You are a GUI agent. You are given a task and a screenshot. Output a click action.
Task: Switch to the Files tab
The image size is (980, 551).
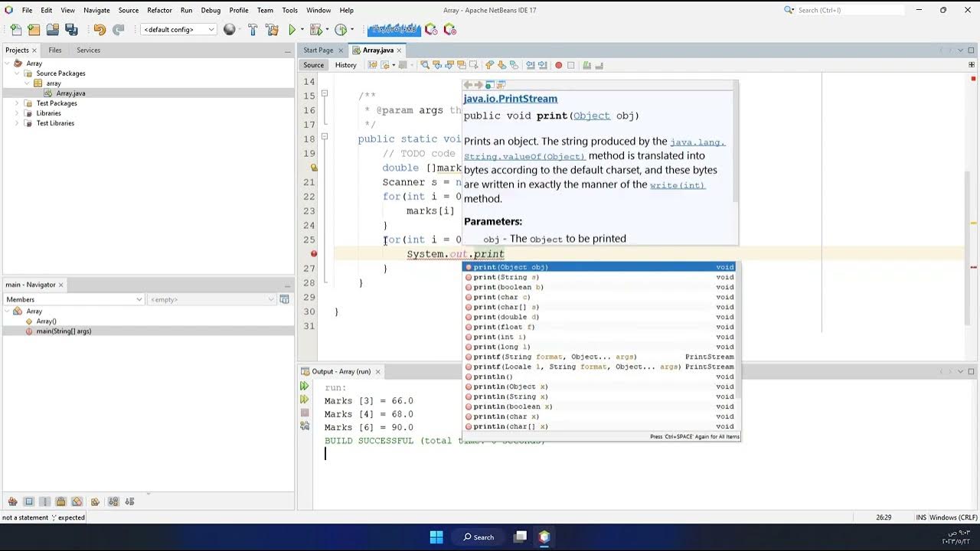pyautogui.click(x=55, y=50)
